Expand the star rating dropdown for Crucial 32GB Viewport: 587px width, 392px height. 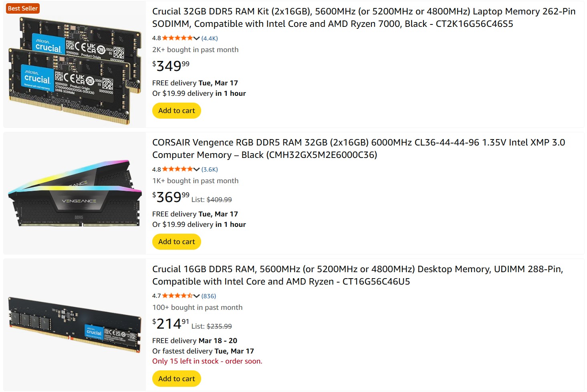[196, 38]
